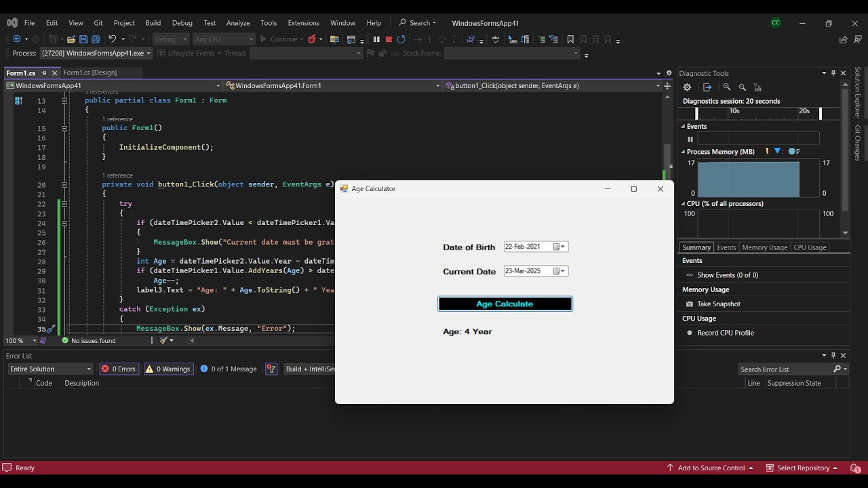The width and height of the screenshot is (868, 488).
Task: Click the CC account badge
Action: click(x=776, y=22)
